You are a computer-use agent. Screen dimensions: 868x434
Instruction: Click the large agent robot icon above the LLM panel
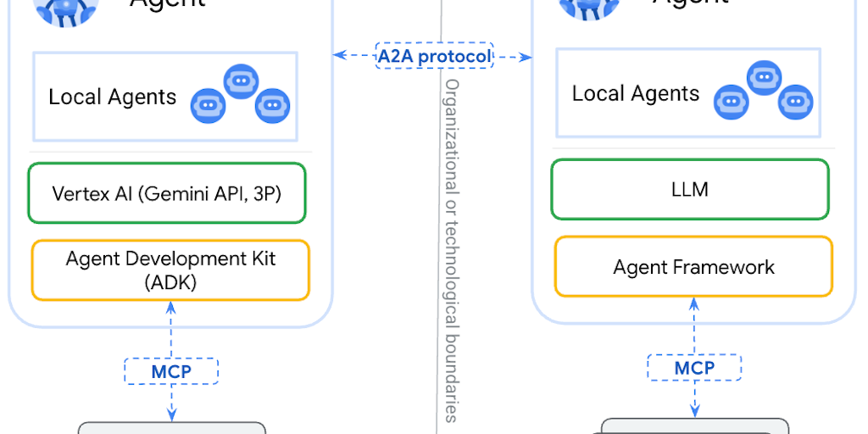click(590, 7)
